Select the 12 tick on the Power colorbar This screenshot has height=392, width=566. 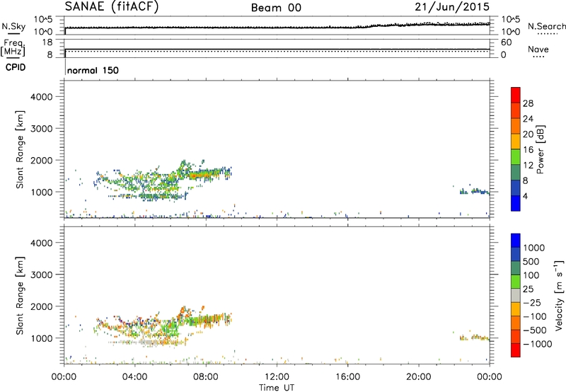click(x=528, y=166)
